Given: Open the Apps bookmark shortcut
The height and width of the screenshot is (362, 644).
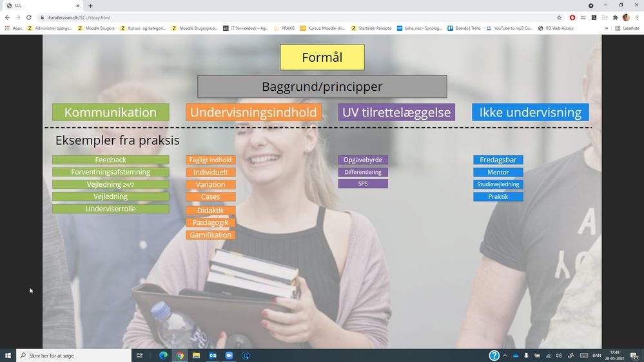Looking at the screenshot, I should (x=13, y=28).
